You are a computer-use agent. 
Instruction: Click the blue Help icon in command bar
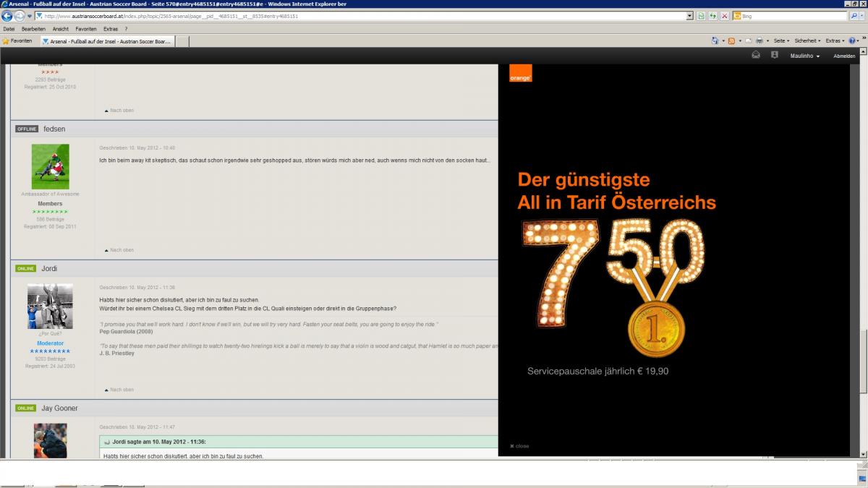point(852,41)
